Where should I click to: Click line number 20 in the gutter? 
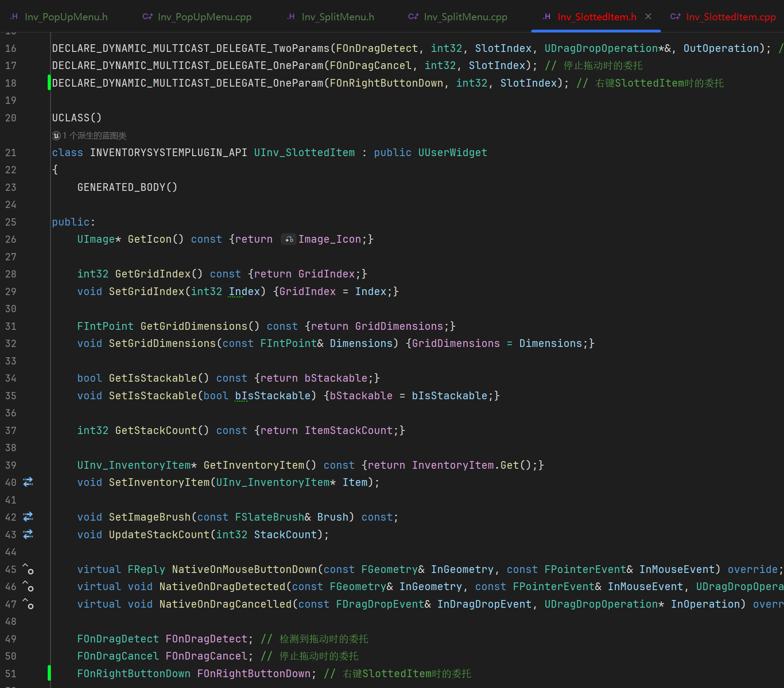click(x=11, y=118)
